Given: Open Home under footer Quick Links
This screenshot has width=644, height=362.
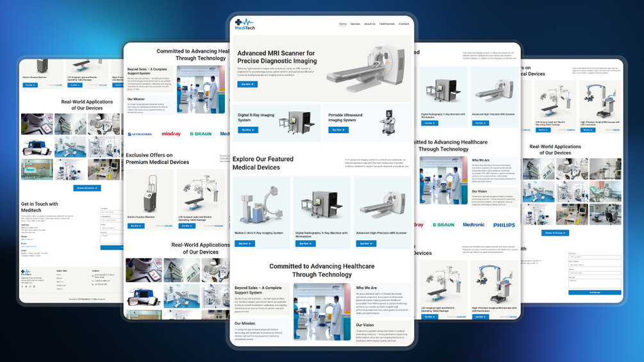Looking at the screenshot, I should click(x=59, y=275).
